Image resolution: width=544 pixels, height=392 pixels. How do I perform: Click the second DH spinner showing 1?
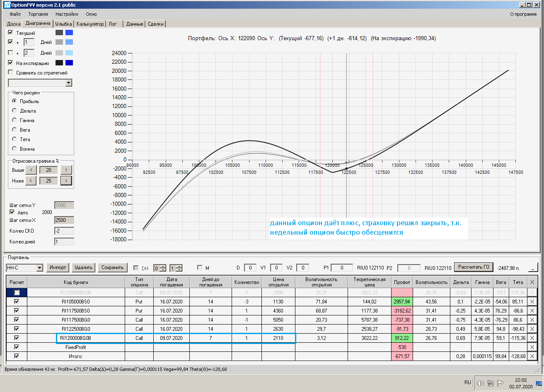pos(176,268)
